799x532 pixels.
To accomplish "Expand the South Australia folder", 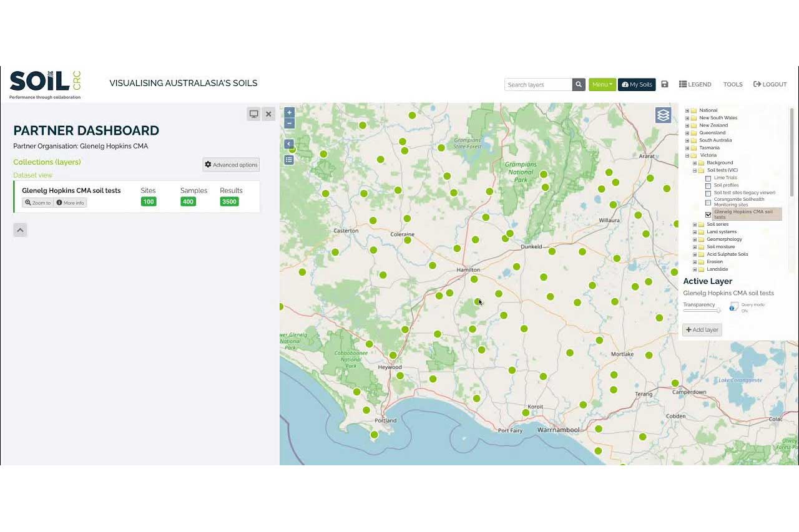I will (687, 140).
